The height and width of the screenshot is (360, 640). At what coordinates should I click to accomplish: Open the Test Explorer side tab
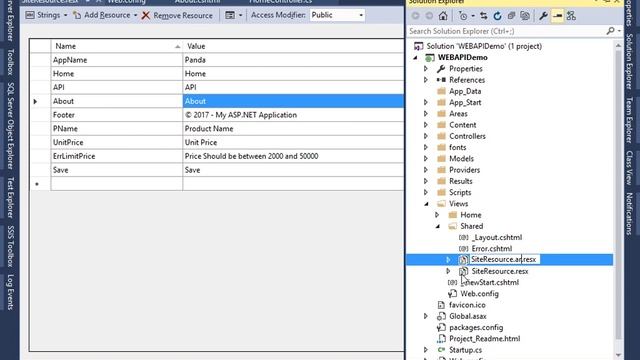click(11, 198)
